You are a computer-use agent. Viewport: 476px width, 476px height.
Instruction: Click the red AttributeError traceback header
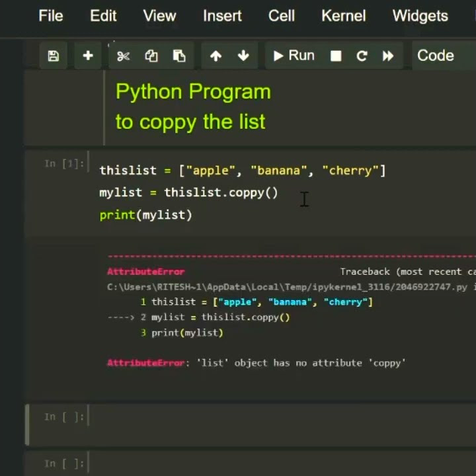pyautogui.click(x=146, y=272)
